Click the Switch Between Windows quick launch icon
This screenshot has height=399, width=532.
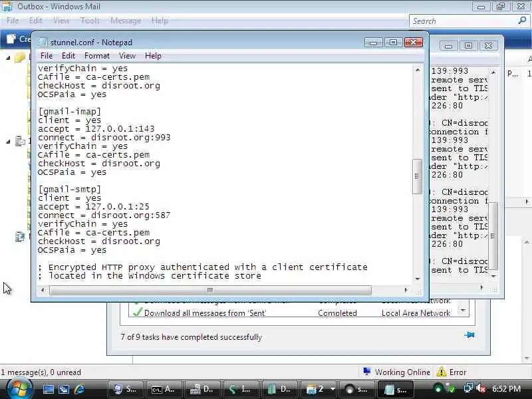pos(64,389)
